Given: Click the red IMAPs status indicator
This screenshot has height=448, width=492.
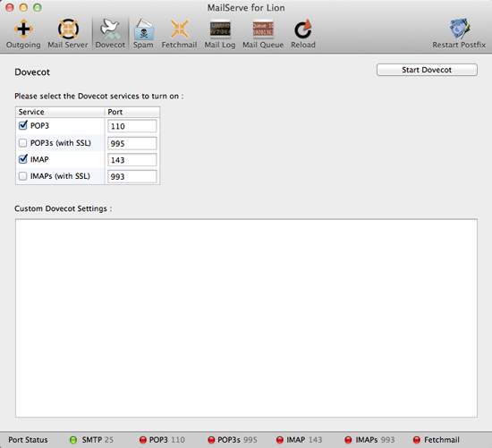Looking at the screenshot, I should coord(348,440).
